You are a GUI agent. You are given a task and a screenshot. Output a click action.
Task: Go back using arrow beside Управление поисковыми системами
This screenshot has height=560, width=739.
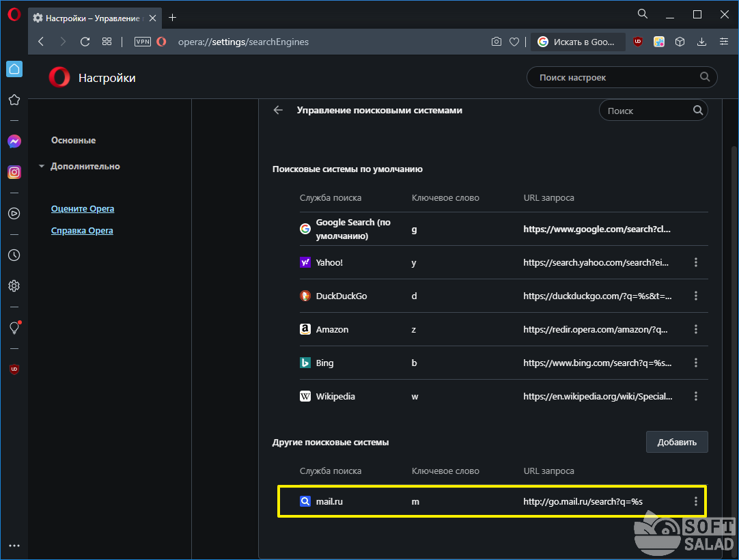point(278,110)
